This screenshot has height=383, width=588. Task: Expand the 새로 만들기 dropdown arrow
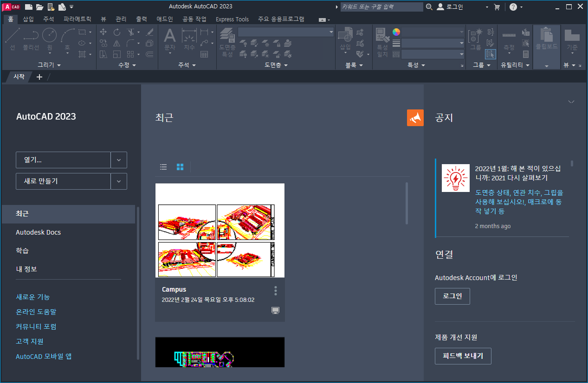119,181
